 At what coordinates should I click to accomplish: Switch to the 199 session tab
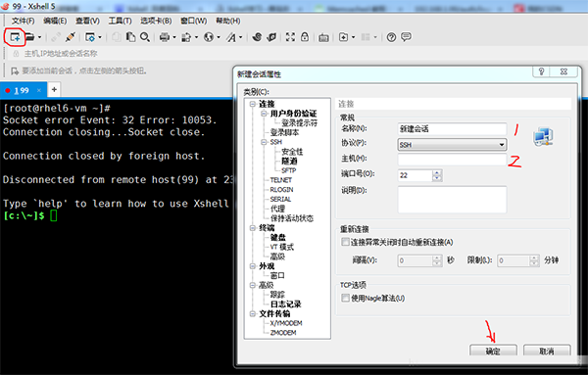click(22, 91)
